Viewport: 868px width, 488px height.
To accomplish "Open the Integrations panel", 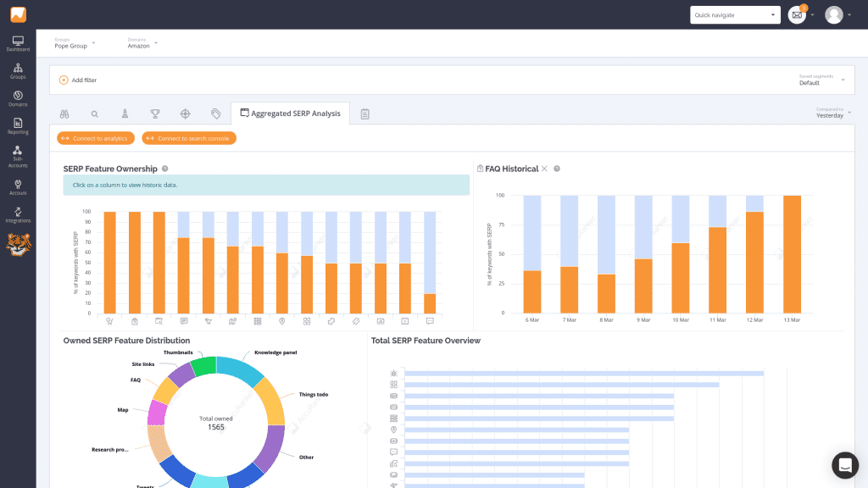I will point(18,213).
